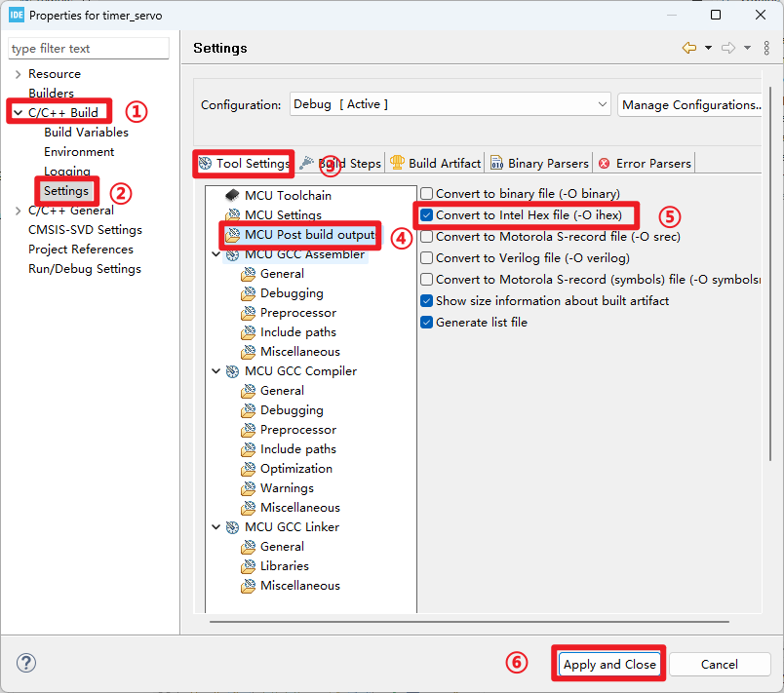Toggle Generate list file checkbox

(426, 323)
